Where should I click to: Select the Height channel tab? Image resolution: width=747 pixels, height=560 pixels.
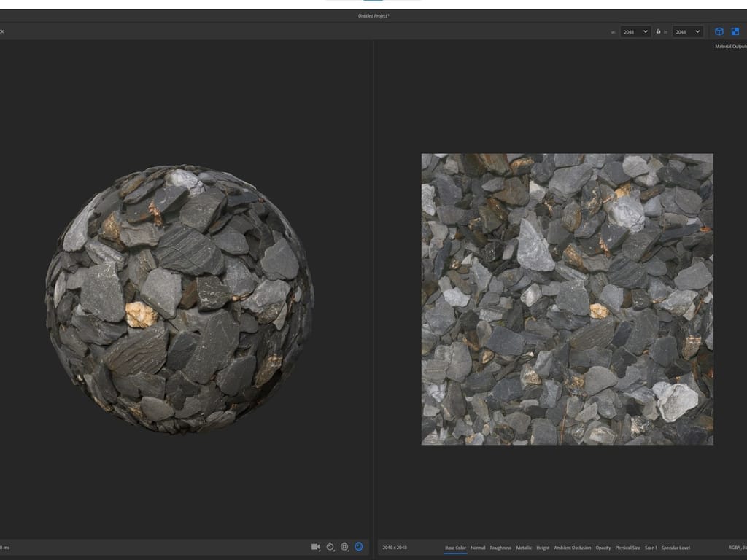click(543, 548)
